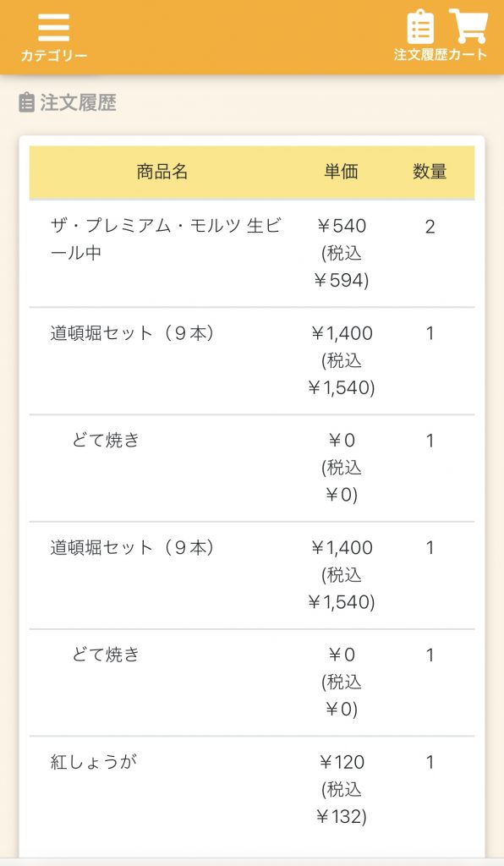The image size is (504, 866).
Task: Click quantity 2 for the beer
Action: [430, 227]
